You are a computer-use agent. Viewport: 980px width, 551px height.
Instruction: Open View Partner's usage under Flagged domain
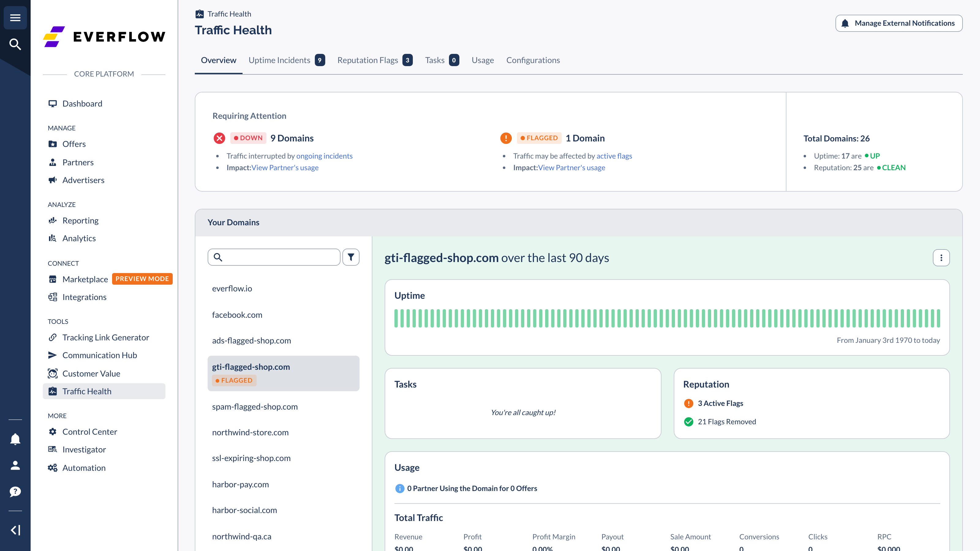click(571, 168)
